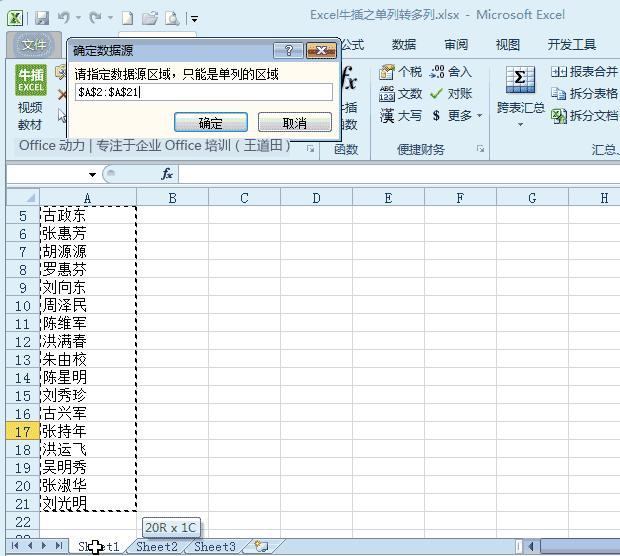The image size is (620, 556).
Task: Switch to the 视图 ribbon tab
Action: 508,45
